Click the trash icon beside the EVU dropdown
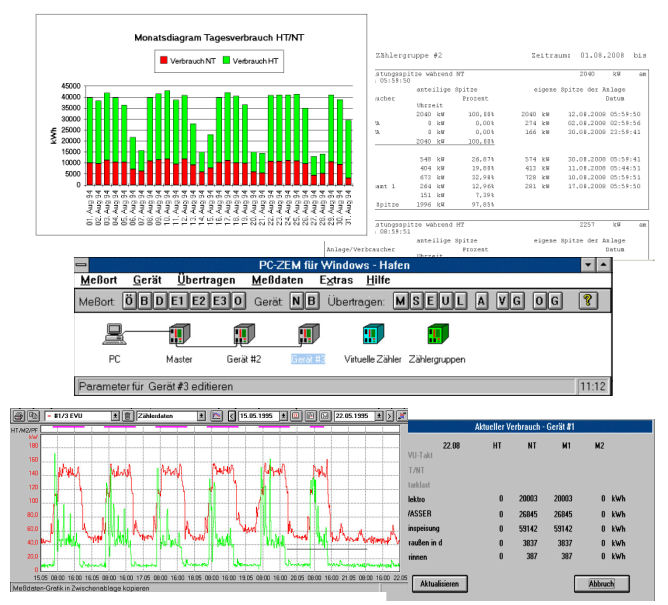The width and height of the screenshot is (668, 605). 128,414
